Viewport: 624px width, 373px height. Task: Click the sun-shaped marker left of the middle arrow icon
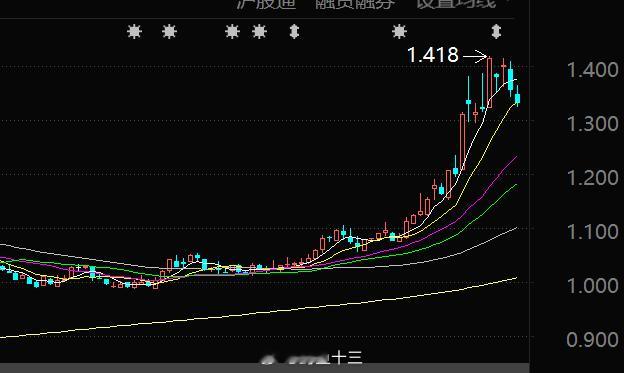[x=259, y=31]
